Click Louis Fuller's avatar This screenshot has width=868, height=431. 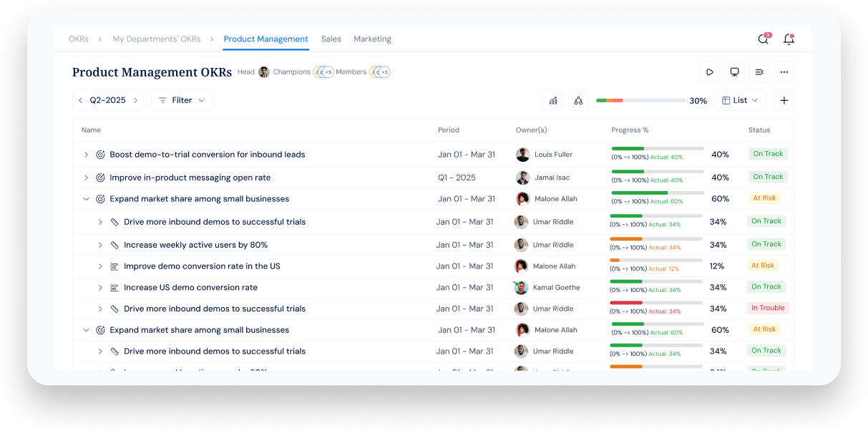coord(523,155)
